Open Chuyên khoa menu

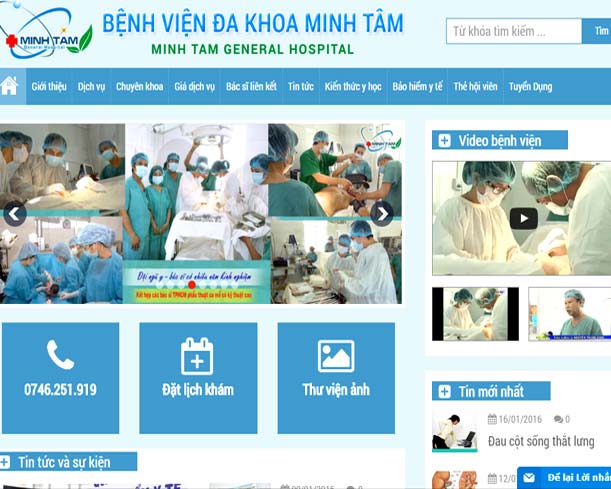click(140, 87)
